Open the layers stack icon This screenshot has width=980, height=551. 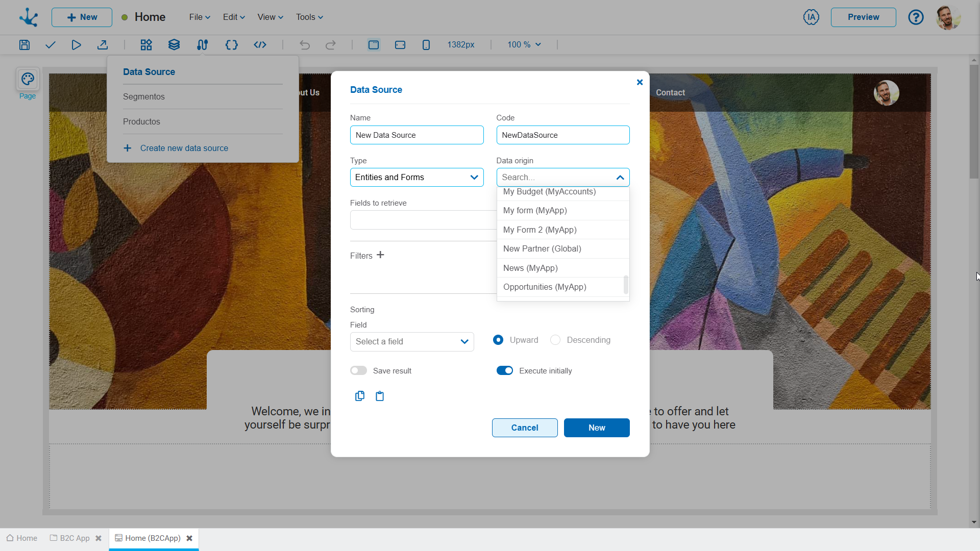coord(174,45)
